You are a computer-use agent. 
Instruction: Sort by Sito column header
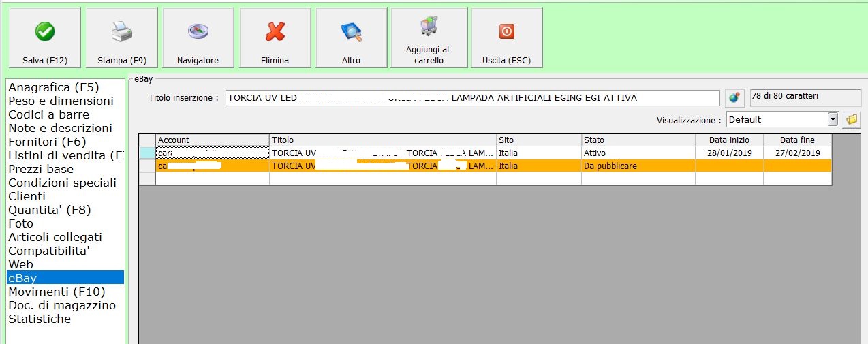539,140
